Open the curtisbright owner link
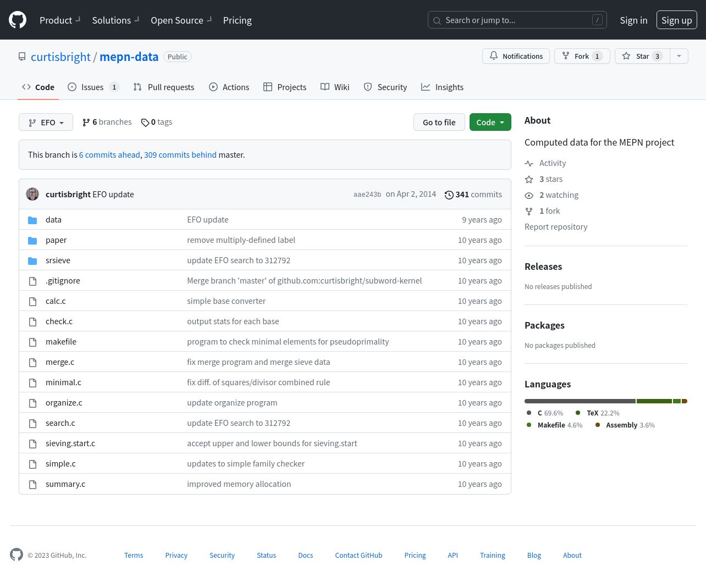The image size is (706, 588). click(60, 57)
